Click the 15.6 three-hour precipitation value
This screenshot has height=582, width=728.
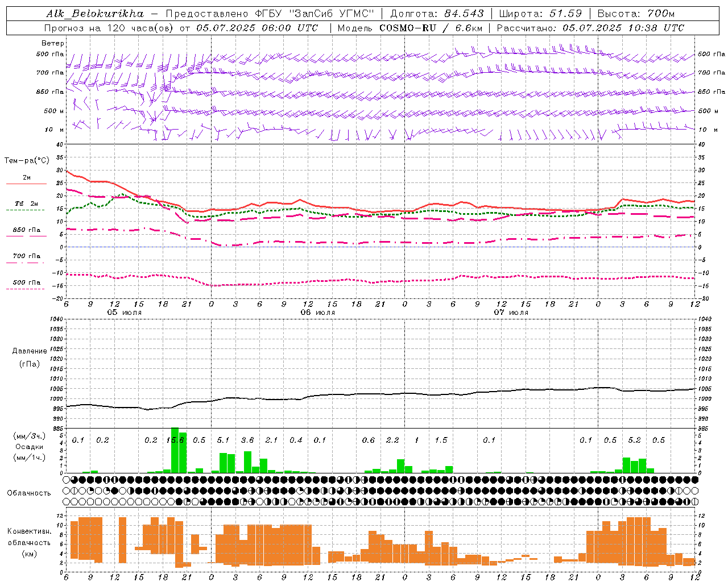coord(175,440)
